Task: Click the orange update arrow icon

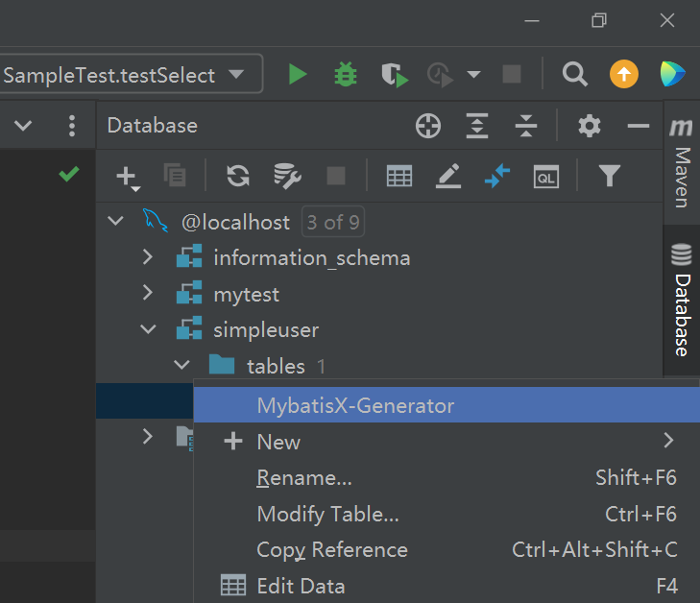Action: [x=623, y=74]
